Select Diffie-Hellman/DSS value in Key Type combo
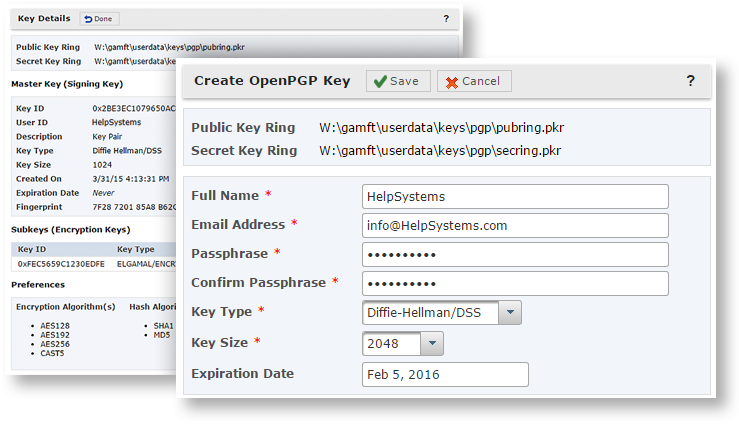 tap(424, 313)
